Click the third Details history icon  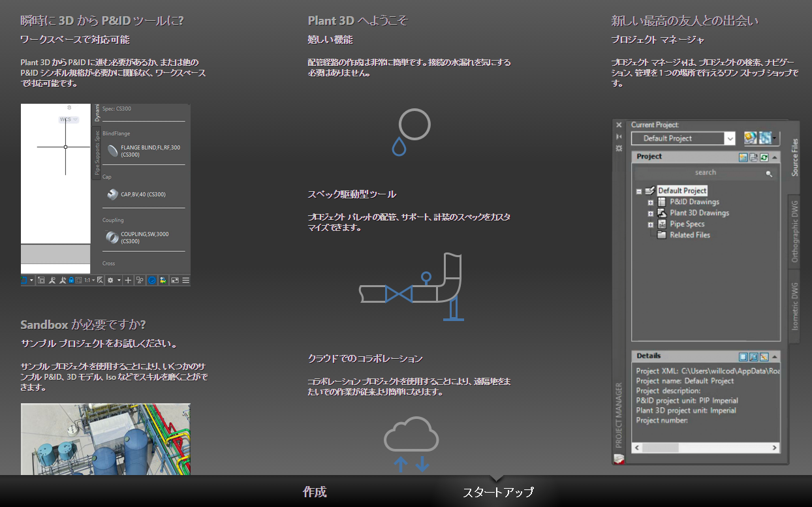coord(764,357)
